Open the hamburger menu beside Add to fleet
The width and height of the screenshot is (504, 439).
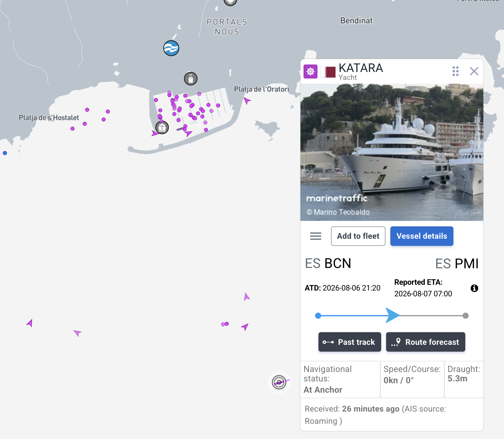(x=316, y=236)
